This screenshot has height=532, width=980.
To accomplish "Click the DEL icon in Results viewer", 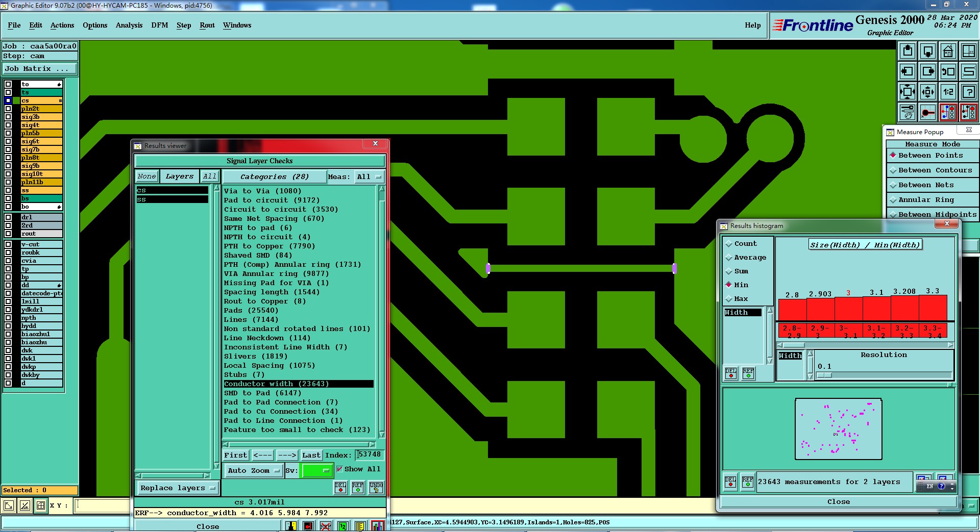I will click(x=340, y=487).
